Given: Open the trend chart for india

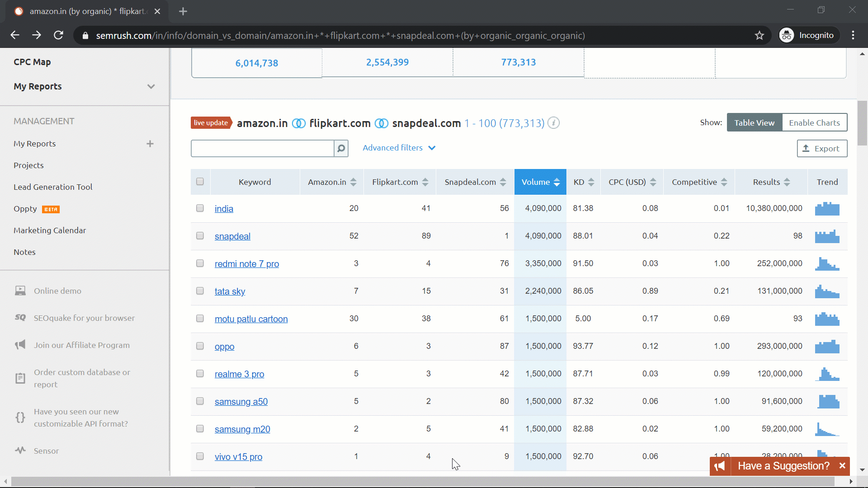Looking at the screenshot, I should click(x=827, y=209).
